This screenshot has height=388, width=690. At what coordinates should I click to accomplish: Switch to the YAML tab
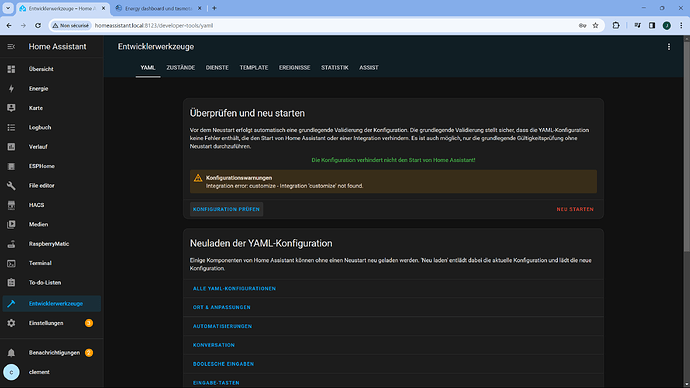148,68
